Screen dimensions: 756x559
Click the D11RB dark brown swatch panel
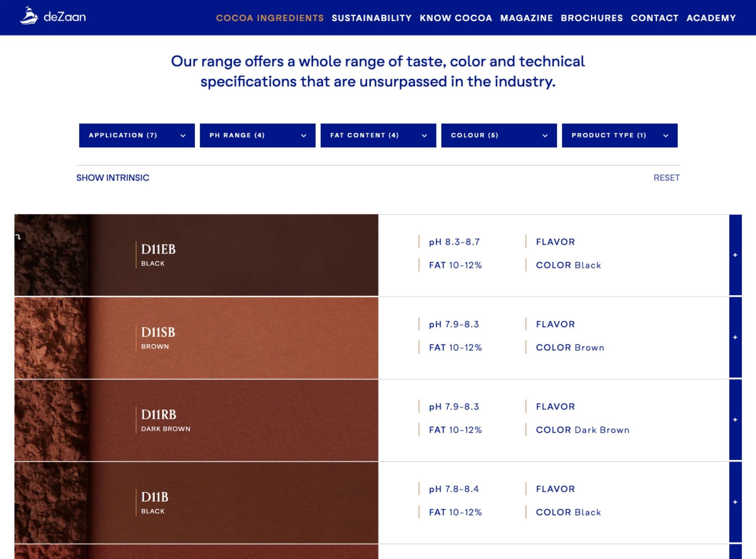233,420
